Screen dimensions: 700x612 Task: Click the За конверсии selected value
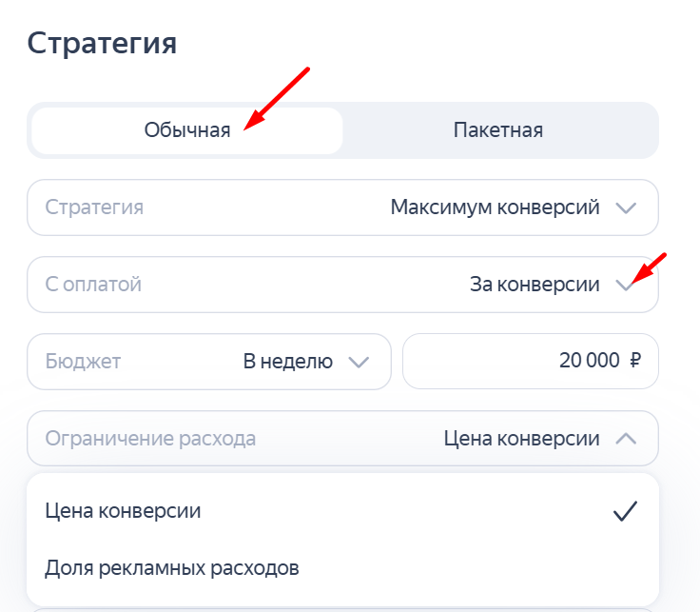click(x=535, y=284)
